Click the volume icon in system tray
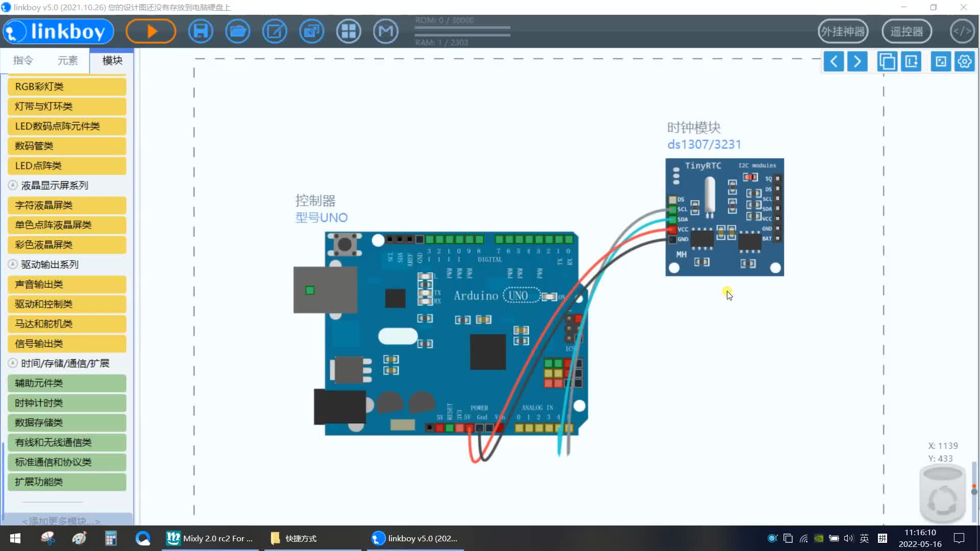 (848, 538)
